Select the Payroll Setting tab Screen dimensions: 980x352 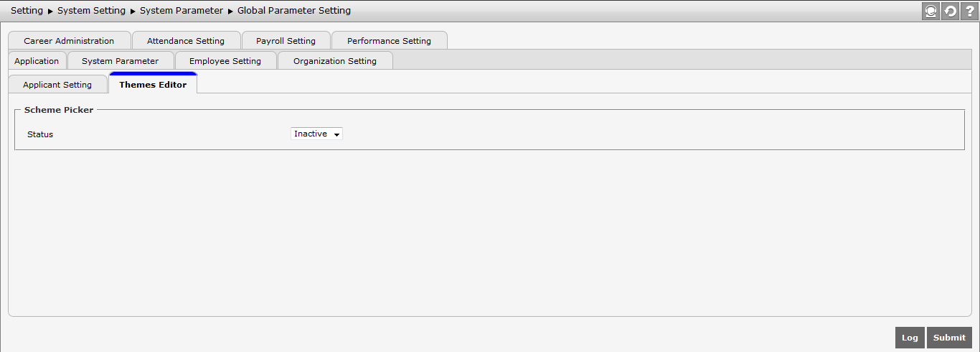[286, 41]
